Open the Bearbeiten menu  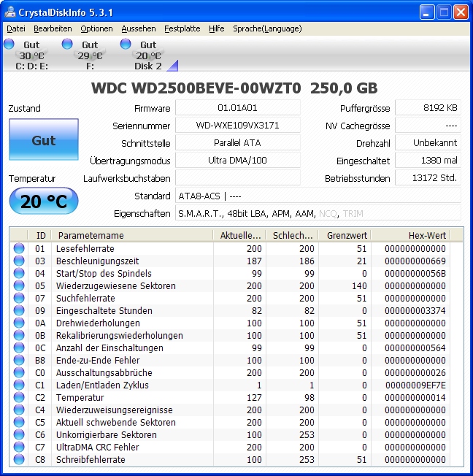point(53,28)
